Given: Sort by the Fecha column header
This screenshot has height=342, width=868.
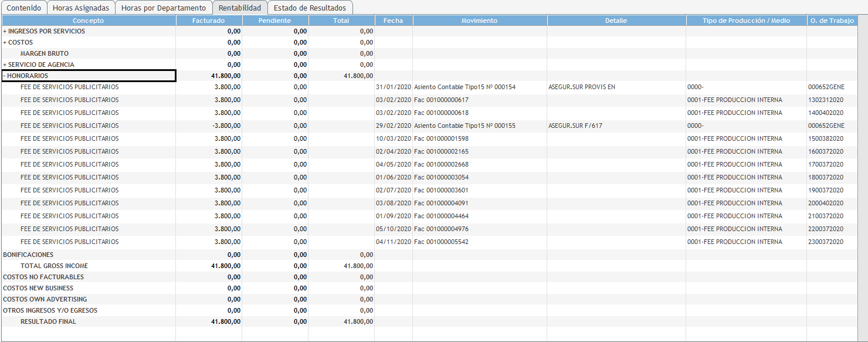Looking at the screenshot, I should tap(393, 21).
